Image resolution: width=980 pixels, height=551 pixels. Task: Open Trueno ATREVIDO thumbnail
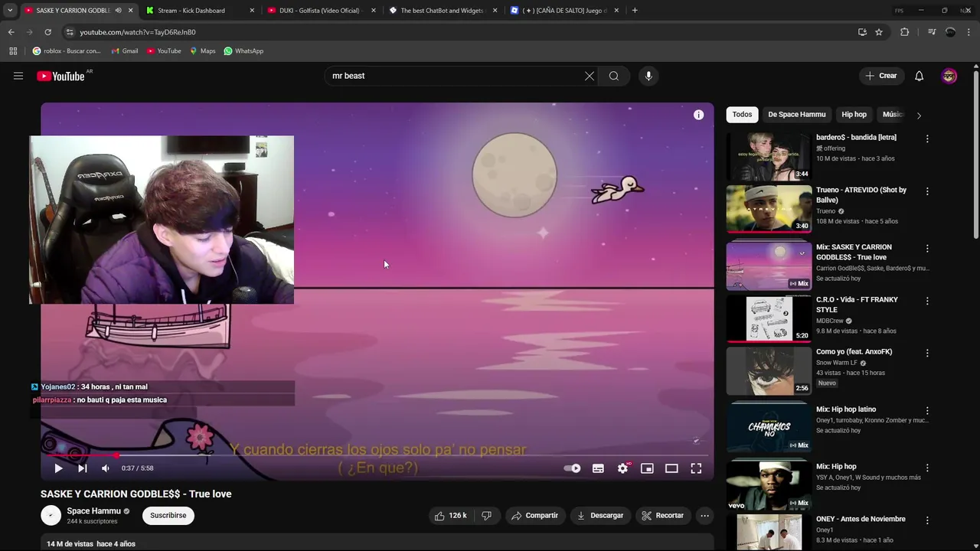coord(769,209)
